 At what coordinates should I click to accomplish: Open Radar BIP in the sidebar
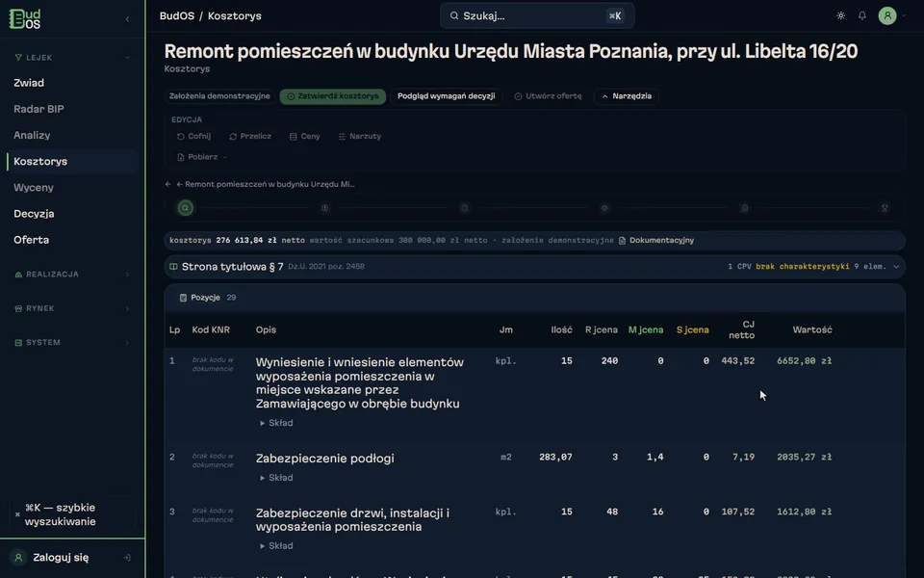[x=38, y=109]
